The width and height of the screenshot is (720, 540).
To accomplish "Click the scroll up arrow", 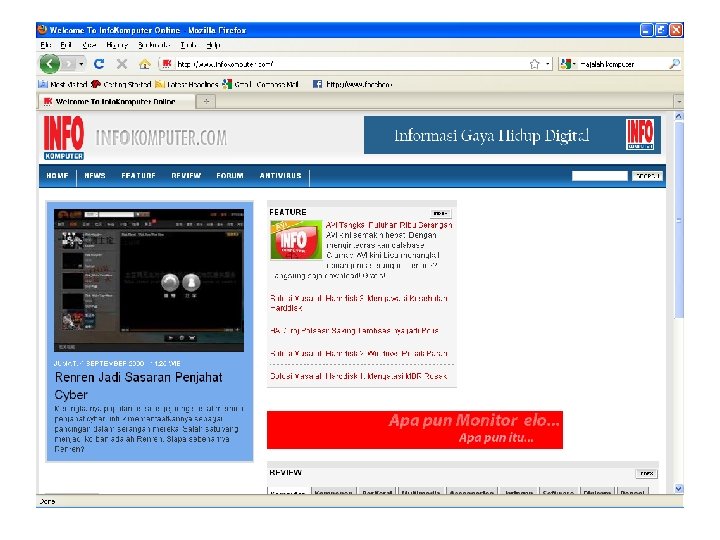I will coord(679,116).
